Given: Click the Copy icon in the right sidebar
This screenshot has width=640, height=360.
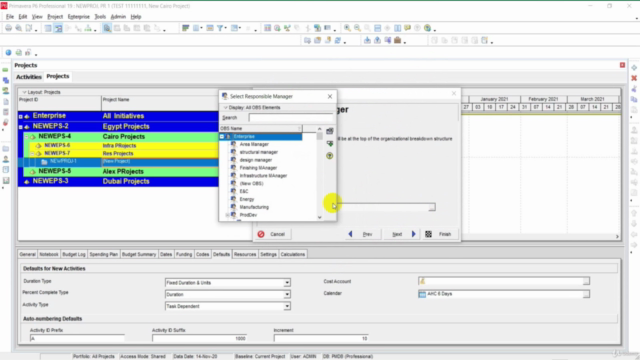Looking at the screenshot, I should [x=634, y=99].
